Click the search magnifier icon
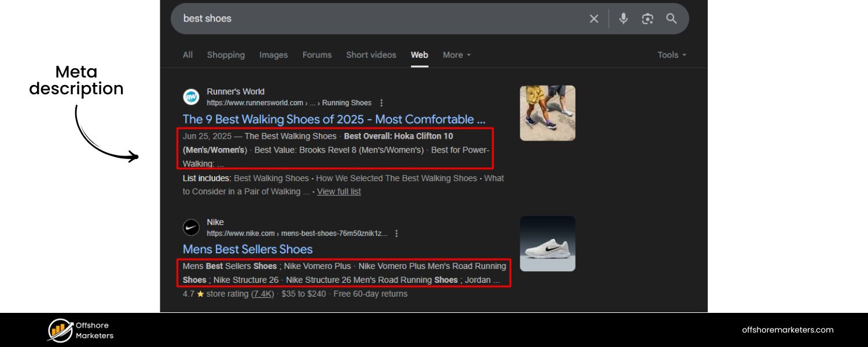This screenshot has width=868, height=347. pos(671,18)
